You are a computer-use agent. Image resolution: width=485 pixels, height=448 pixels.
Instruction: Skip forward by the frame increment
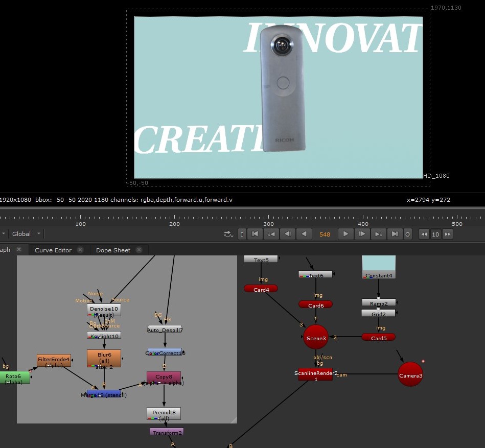coord(448,234)
